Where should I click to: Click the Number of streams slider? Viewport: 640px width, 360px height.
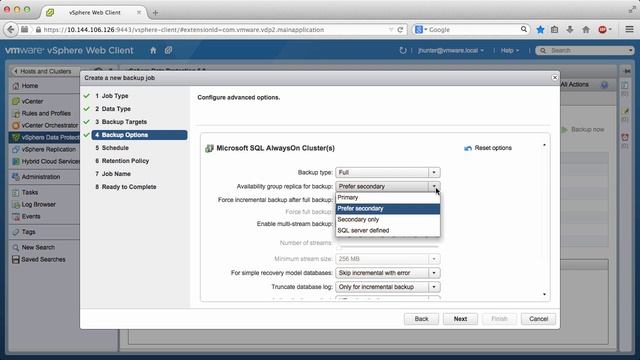pyautogui.click(x=388, y=246)
